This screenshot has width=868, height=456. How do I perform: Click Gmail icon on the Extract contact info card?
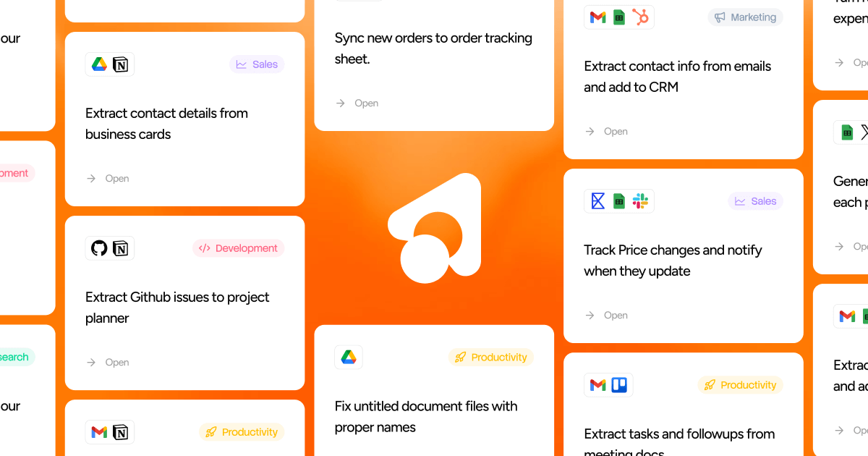pos(597,17)
